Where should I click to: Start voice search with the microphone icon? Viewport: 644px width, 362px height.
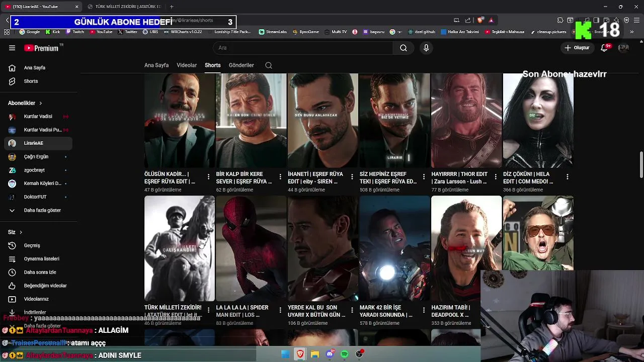tap(426, 48)
